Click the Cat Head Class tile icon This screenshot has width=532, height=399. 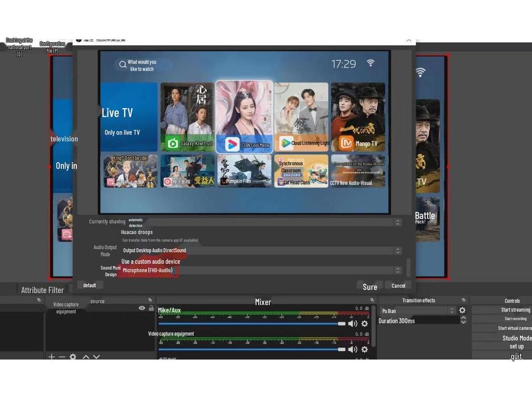pyautogui.click(x=281, y=182)
